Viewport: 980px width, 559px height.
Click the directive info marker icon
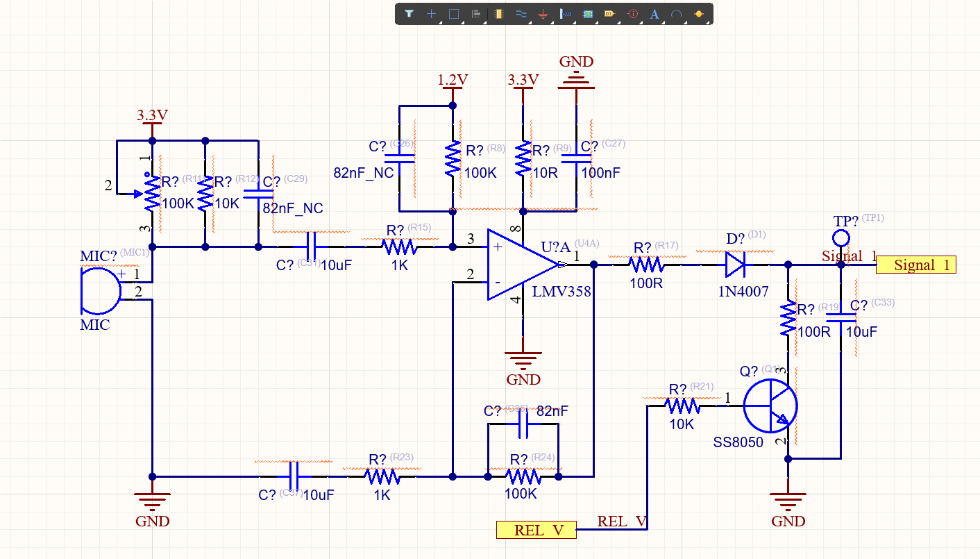click(632, 14)
